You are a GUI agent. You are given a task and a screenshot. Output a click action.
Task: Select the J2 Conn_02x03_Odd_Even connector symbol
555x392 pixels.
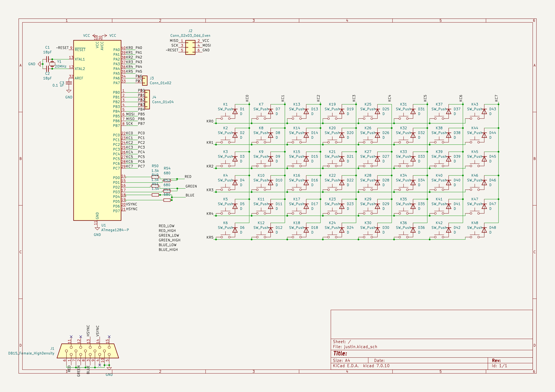(190, 48)
